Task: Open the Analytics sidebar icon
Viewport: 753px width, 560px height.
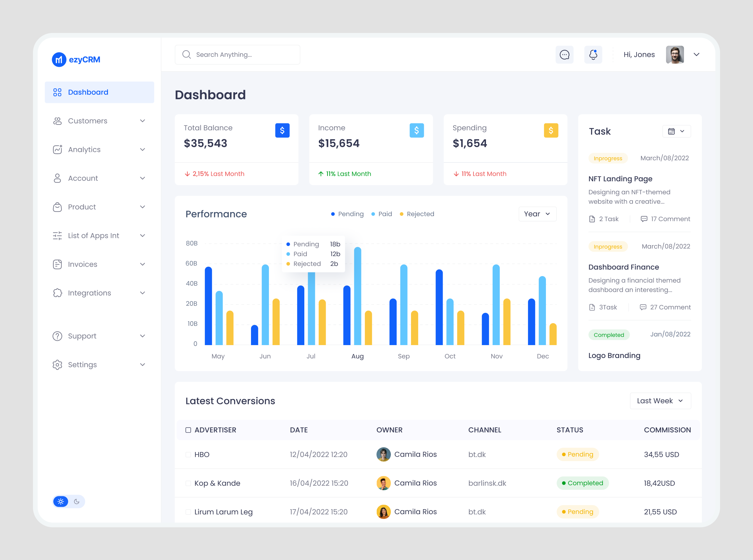Action: (57, 150)
